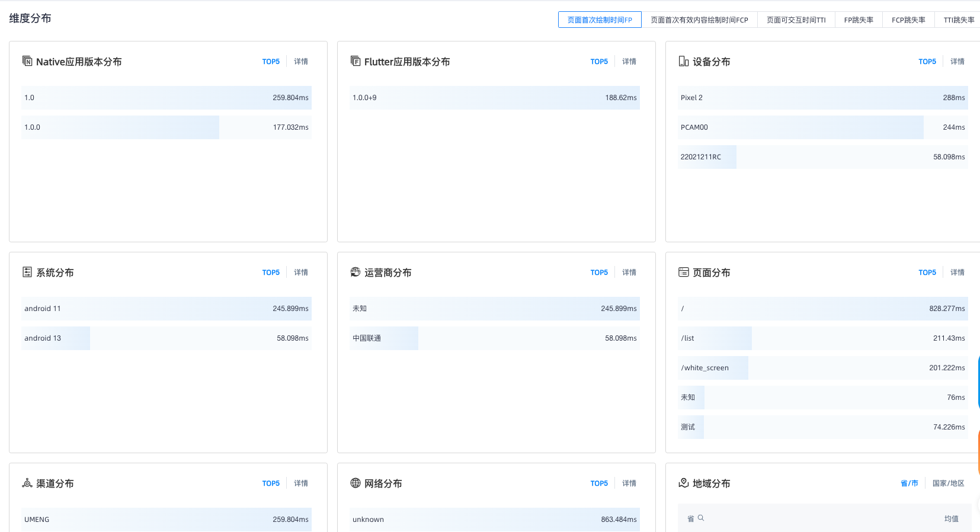The image size is (980, 532).
Task: Open 详情 for 运营商分布
Action: pyautogui.click(x=629, y=273)
